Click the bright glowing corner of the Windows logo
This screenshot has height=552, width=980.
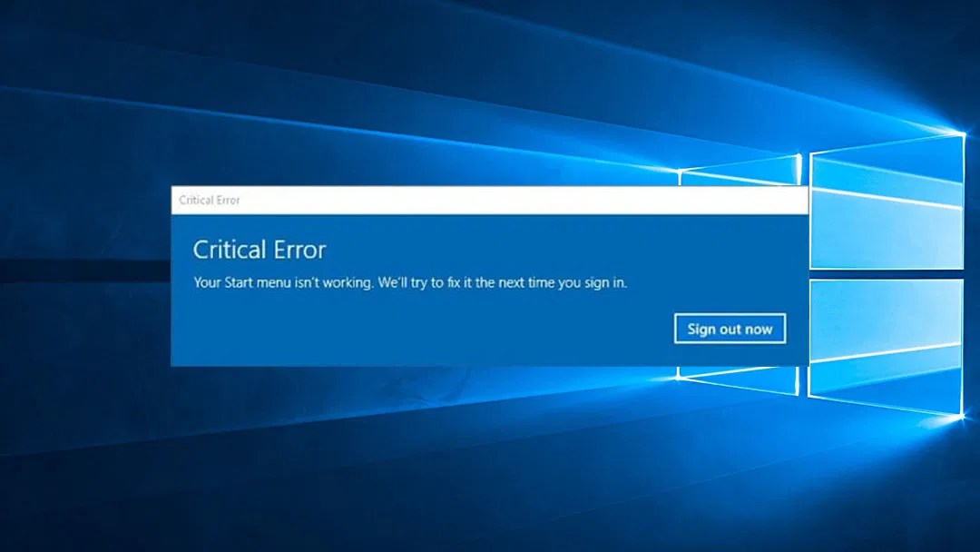tap(961, 133)
